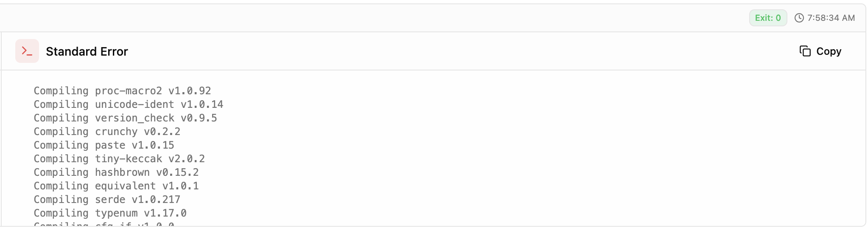The width and height of the screenshot is (868, 231).
Task: Click the unicode-ident v1.0.14 line
Action: pos(129,104)
